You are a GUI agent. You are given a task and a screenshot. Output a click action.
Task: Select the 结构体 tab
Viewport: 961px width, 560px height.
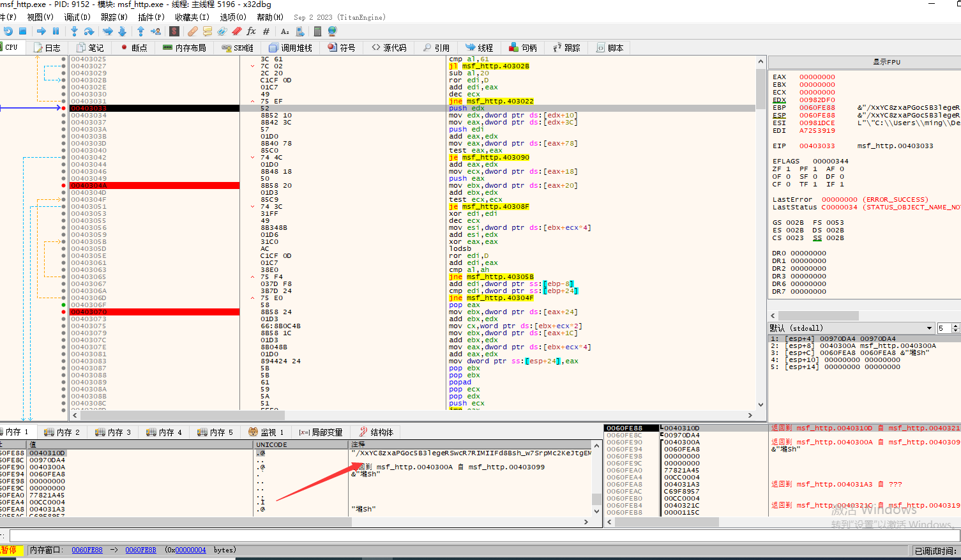pyautogui.click(x=376, y=432)
